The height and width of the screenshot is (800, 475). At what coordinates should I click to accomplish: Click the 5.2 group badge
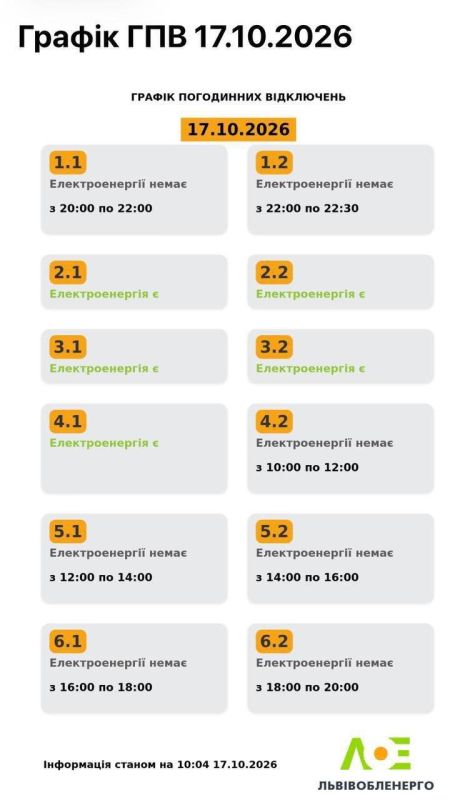point(274,531)
